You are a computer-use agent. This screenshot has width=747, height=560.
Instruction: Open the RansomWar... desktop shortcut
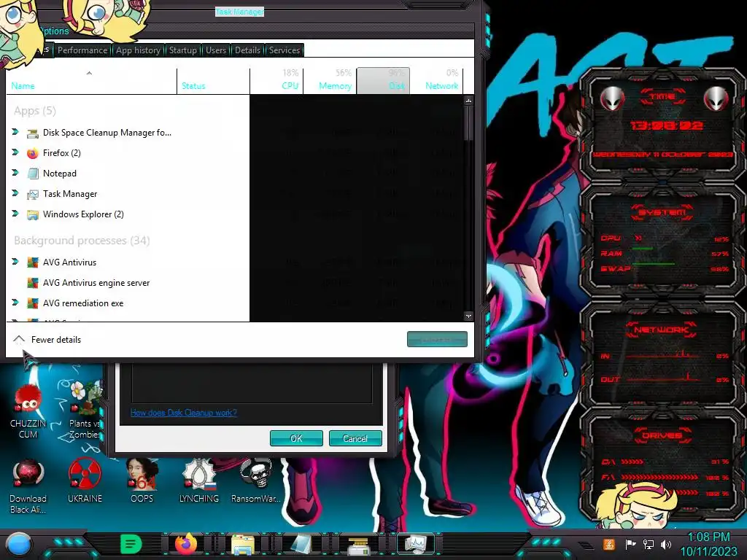coord(256,481)
